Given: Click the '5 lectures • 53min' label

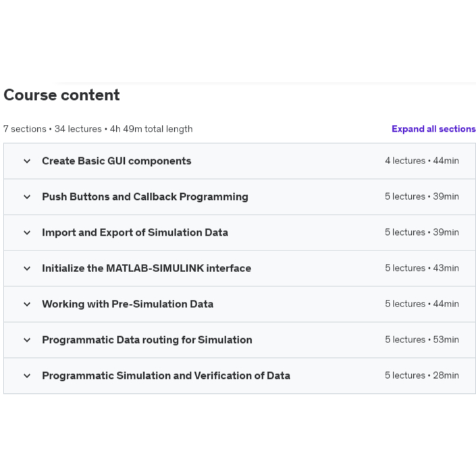Looking at the screenshot, I should (421, 340).
